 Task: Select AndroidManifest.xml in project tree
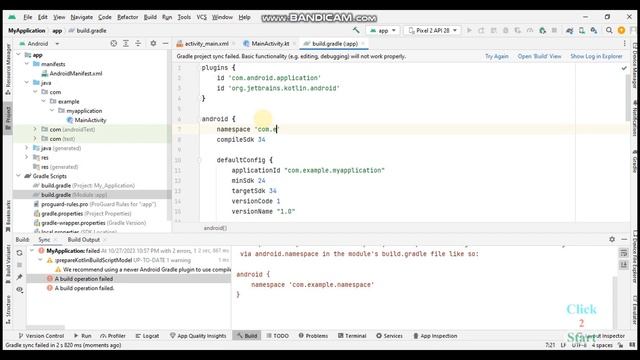76,73
